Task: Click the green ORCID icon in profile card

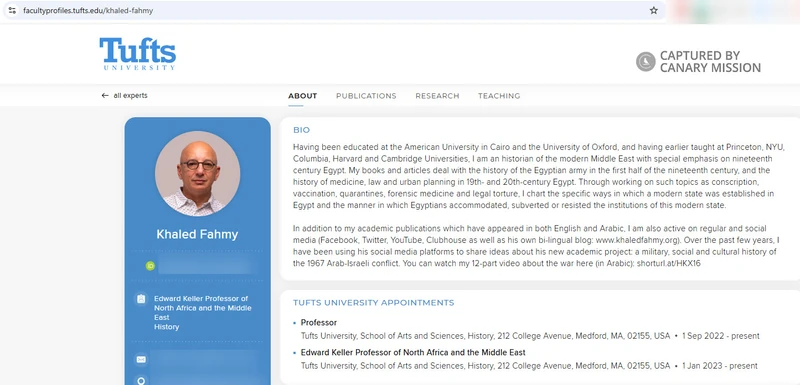Action: click(150, 266)
